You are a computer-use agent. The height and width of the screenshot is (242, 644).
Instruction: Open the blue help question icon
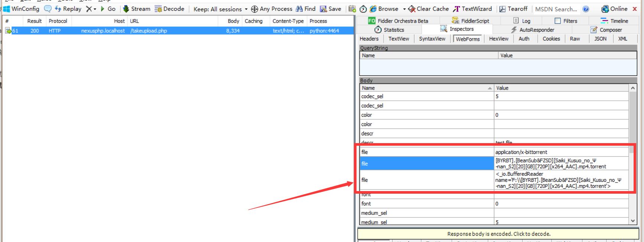586,9
